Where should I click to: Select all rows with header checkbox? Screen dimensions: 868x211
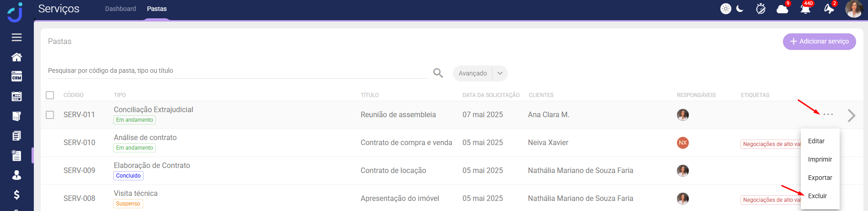[x=50, y=95]
